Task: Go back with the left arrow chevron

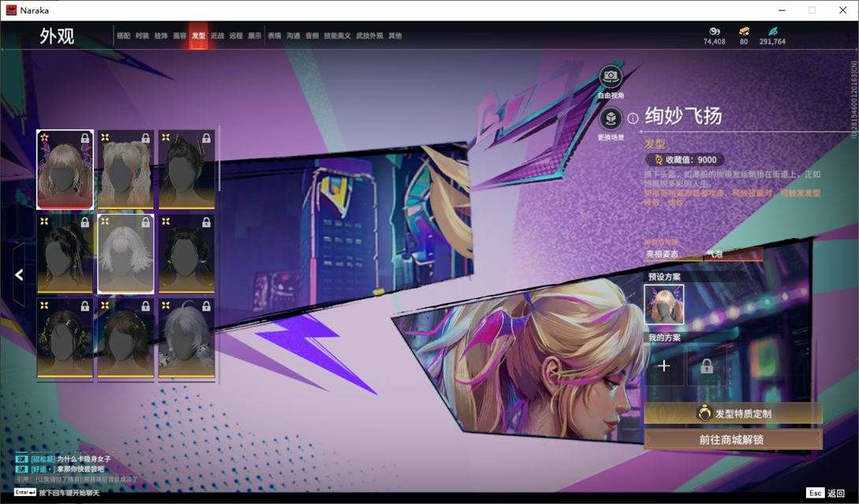Action: pyautogui.click(x=19, y=274)
